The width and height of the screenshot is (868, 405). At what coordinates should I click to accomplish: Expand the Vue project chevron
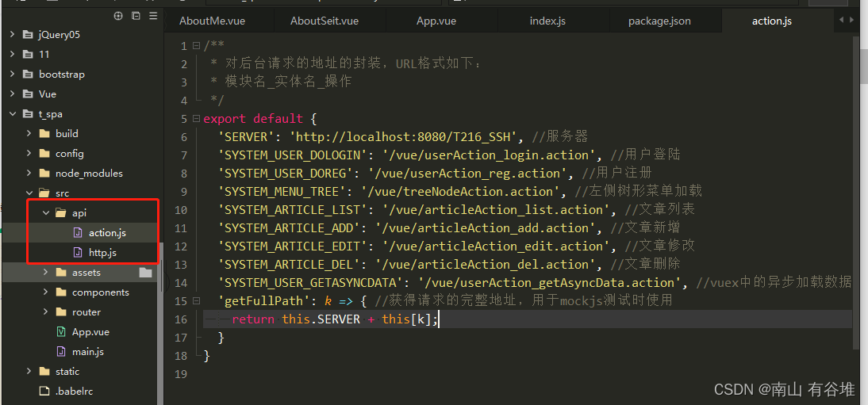12,94
